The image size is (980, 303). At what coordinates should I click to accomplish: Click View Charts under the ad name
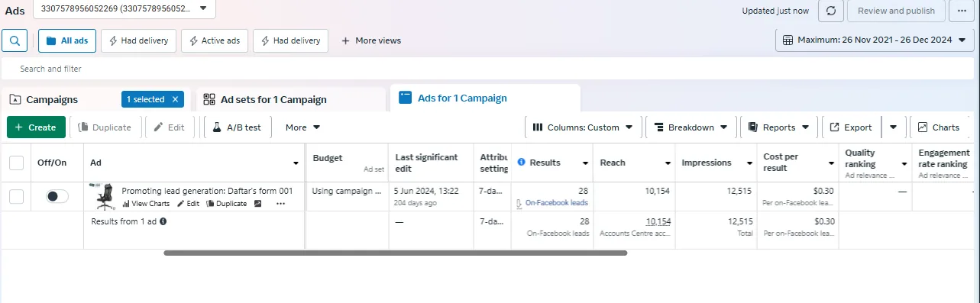point(146,204)
